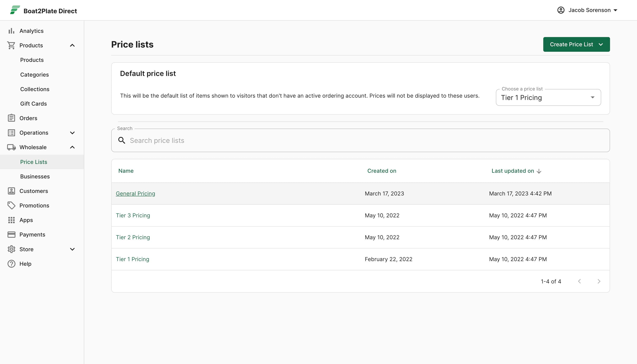The width and height of the screenshot is (637, 364).
Task: Open Payments in the sidebar
Action: coord(32,235)
